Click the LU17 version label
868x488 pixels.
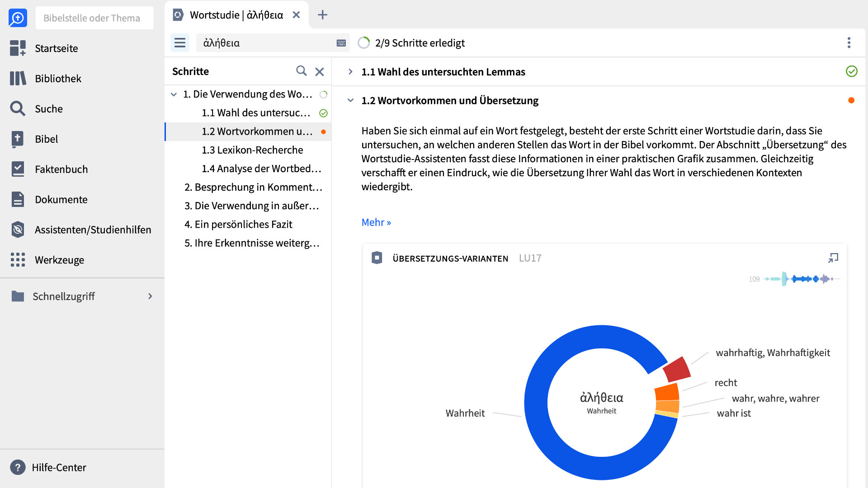coord(530,258)
